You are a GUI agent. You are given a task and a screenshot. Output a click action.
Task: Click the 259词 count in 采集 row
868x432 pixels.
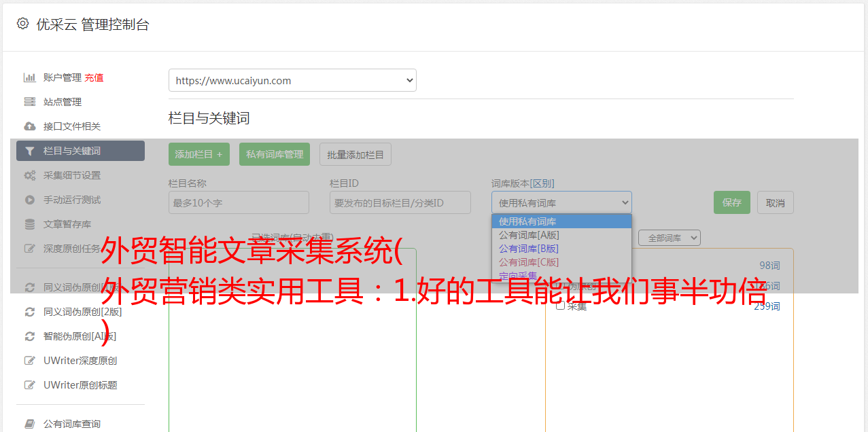pyautogui.click(x=767, y=306)
